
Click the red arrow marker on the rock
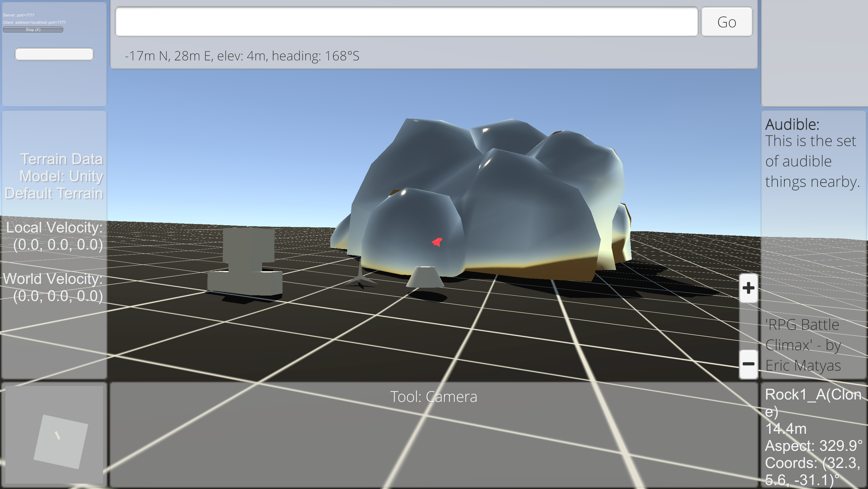pos(437,241)
